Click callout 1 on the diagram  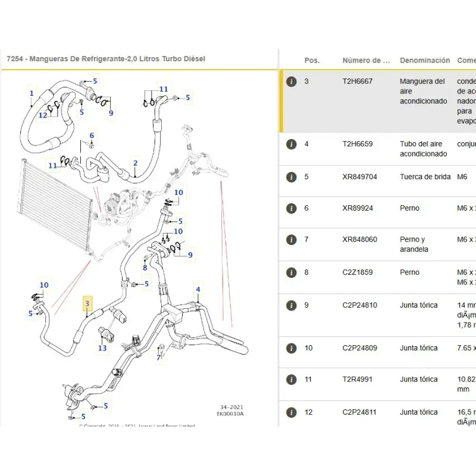point(32,93)
